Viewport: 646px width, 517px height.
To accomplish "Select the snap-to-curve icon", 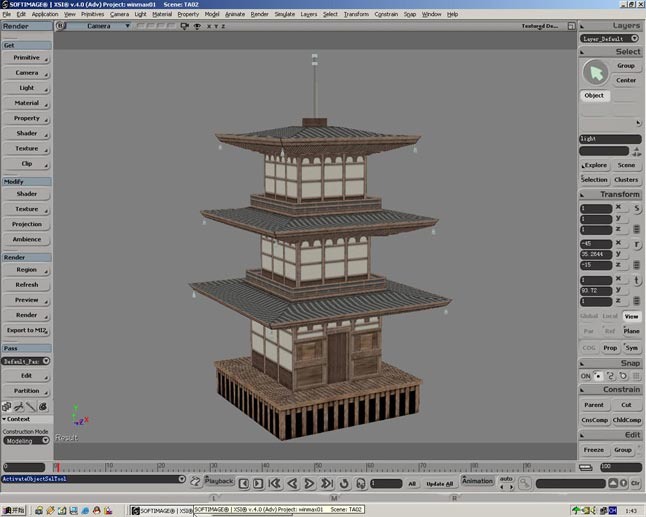I will pyautogui.click(x=611, y=376).
